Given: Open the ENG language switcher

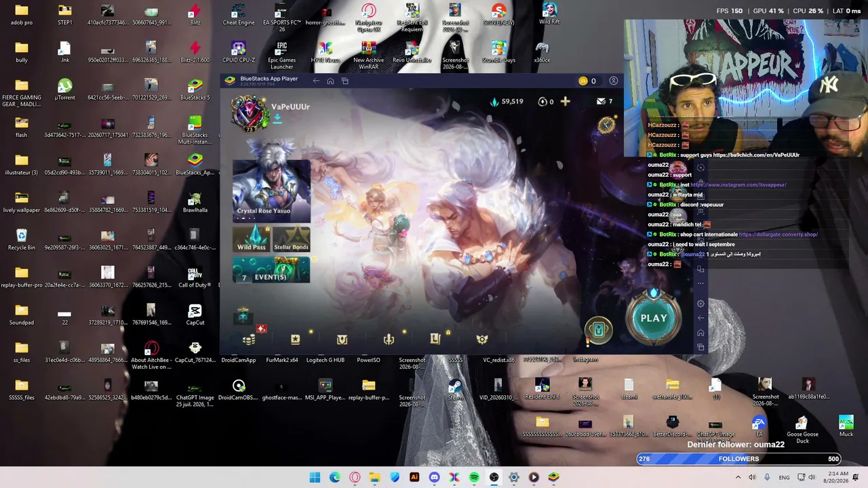Looking at the screenshot, I should tap(784, 477).
